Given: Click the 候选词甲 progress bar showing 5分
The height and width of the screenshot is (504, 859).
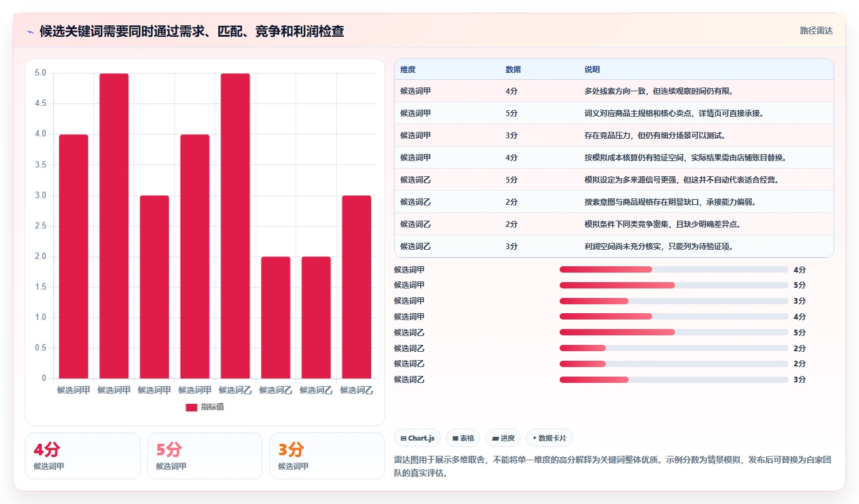Looking at the screenshot, I should coord(674,285).
